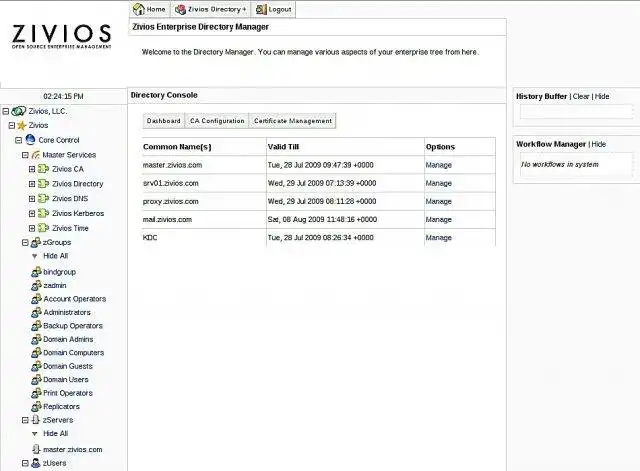Expand the Zivios Directory tree node
The height and width of the screenshot is (471, 640).
[x=32, y=184]
